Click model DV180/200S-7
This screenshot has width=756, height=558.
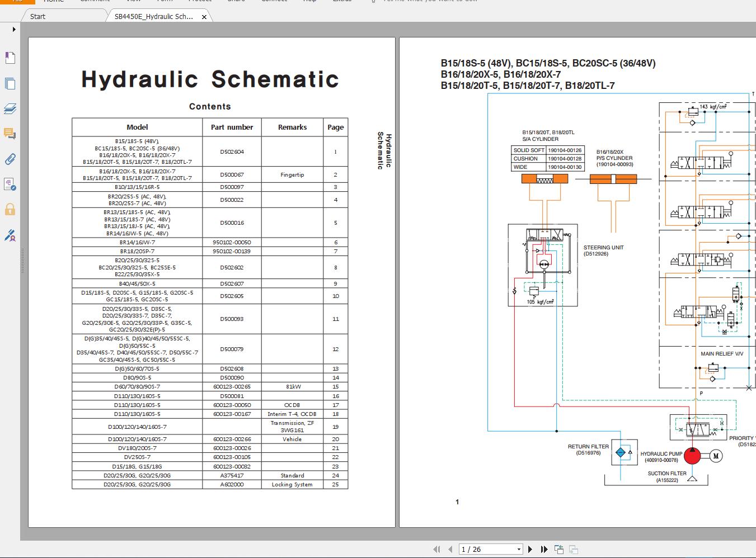pyautogui.click(x=137, y=448)
